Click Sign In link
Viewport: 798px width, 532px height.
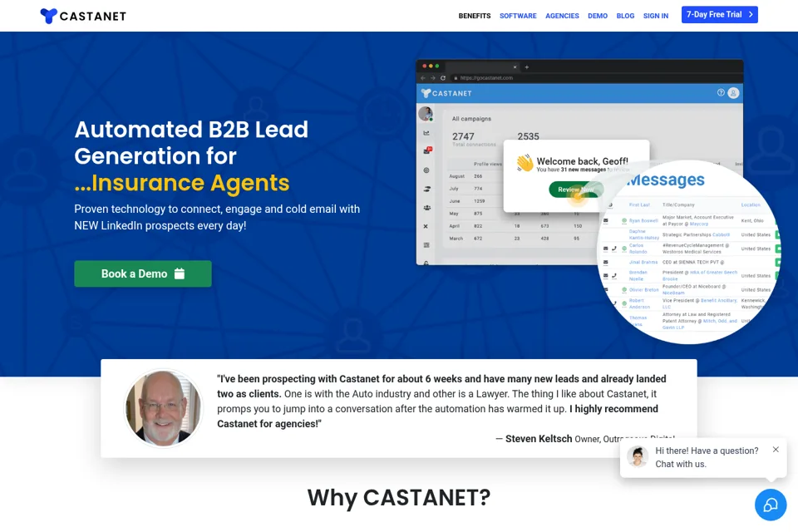(656, 16)
